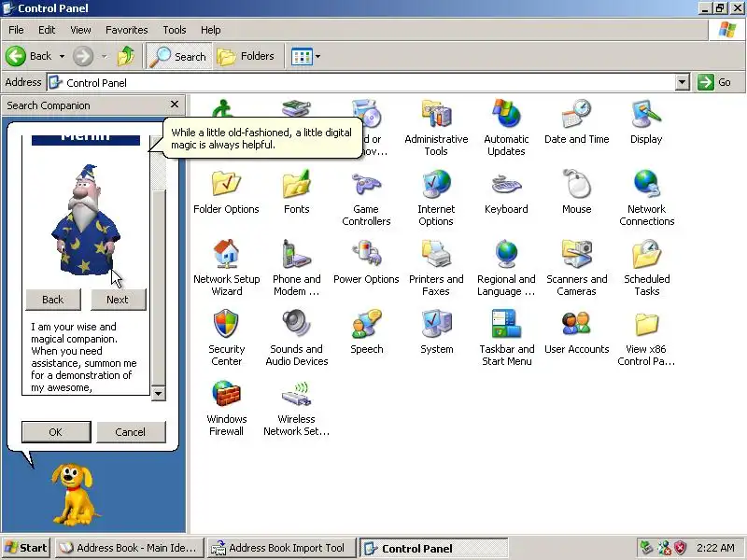Open Printers and Faxes

pos(436,268)
